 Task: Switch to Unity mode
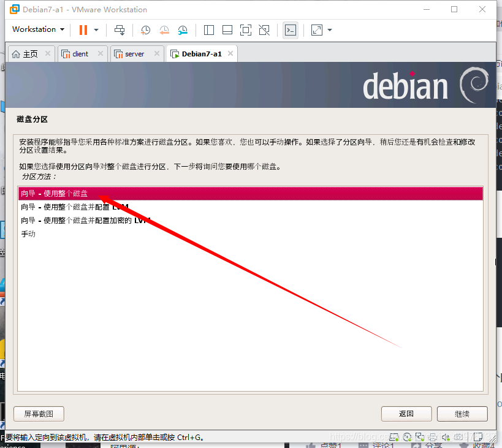264,30
